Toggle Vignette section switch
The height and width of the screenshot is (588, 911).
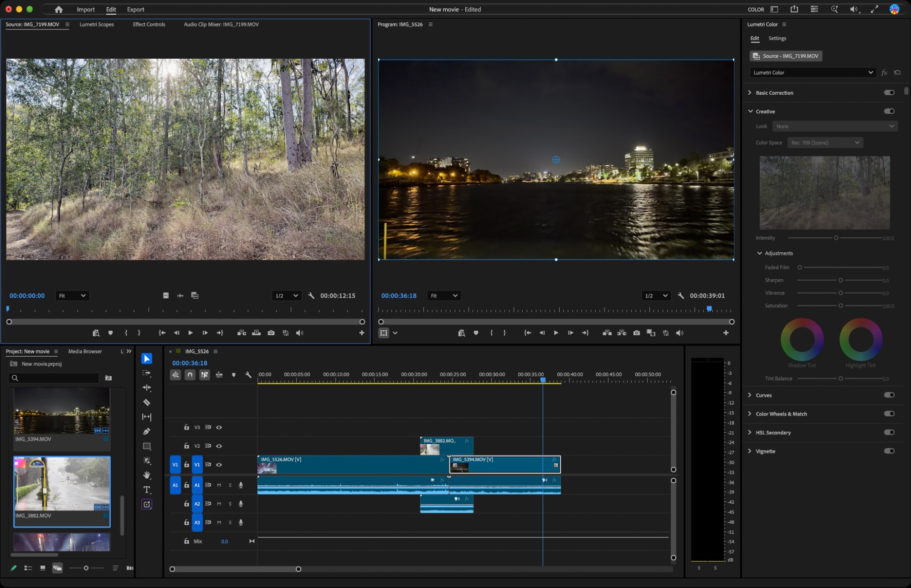point(889,451)
